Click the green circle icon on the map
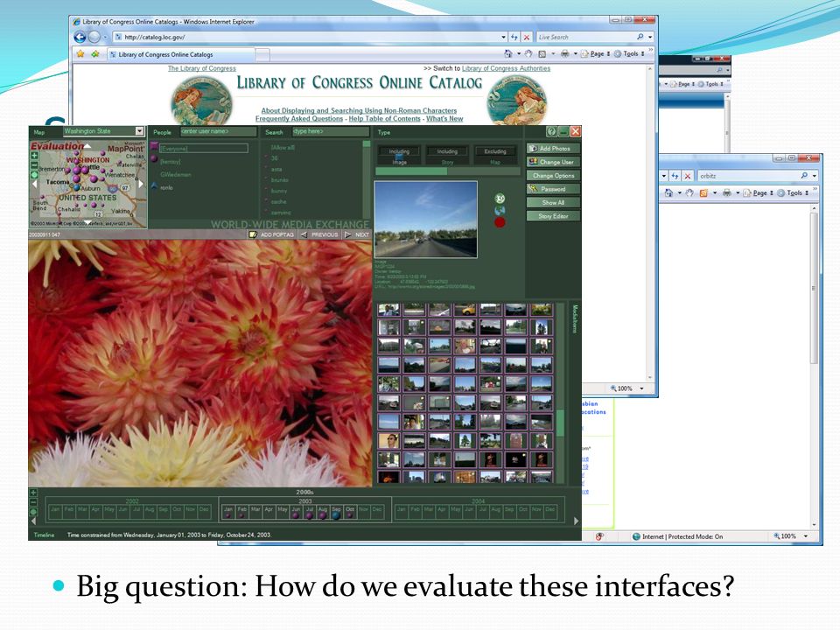 [34, 175]
